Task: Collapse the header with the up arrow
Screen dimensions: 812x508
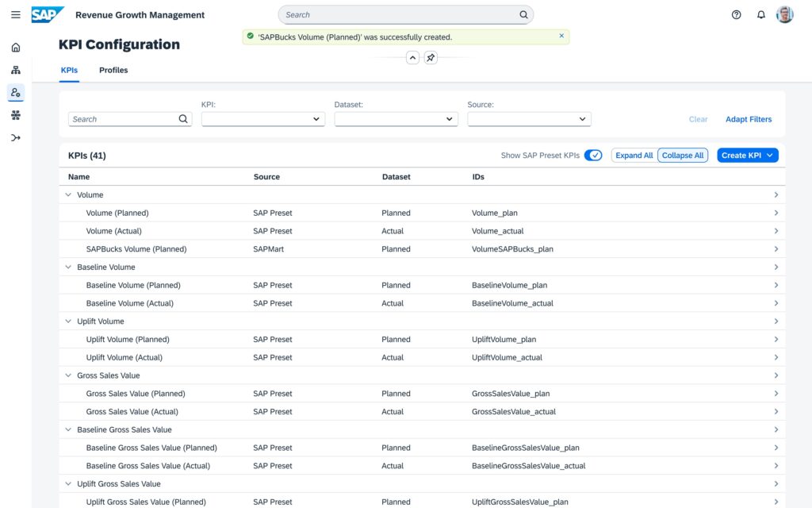Action: (412, 57)
